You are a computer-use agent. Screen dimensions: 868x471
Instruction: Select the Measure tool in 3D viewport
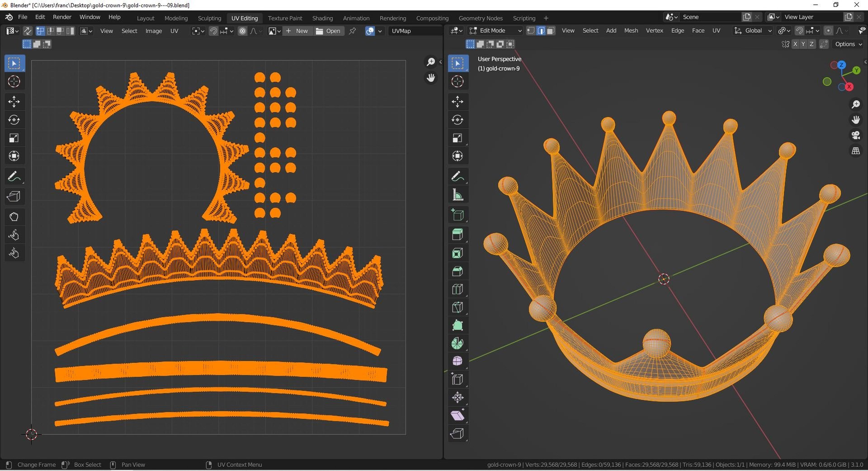coord(458,195)
